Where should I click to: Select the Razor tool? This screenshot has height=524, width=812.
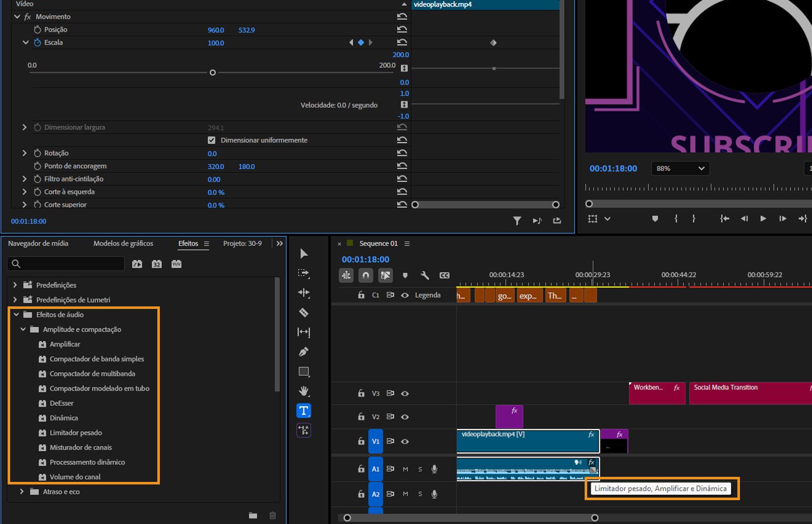(x=303, y=312)
